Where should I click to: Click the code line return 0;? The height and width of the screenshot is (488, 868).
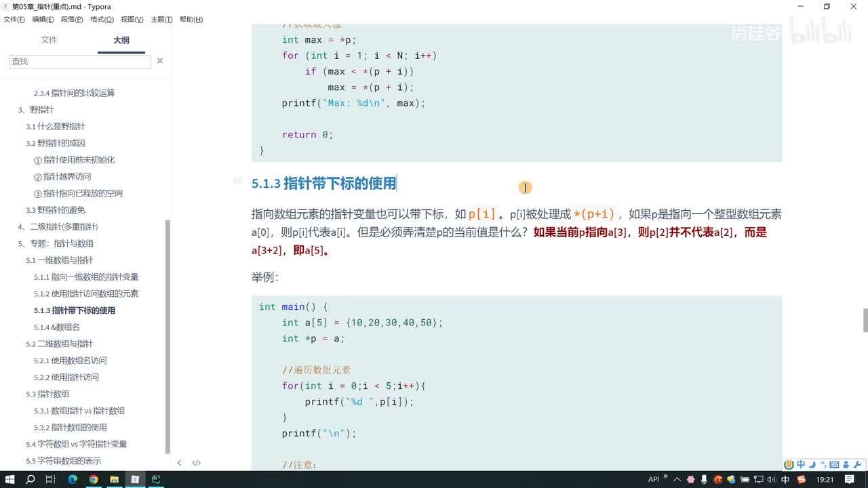click(x=308, y=135)
